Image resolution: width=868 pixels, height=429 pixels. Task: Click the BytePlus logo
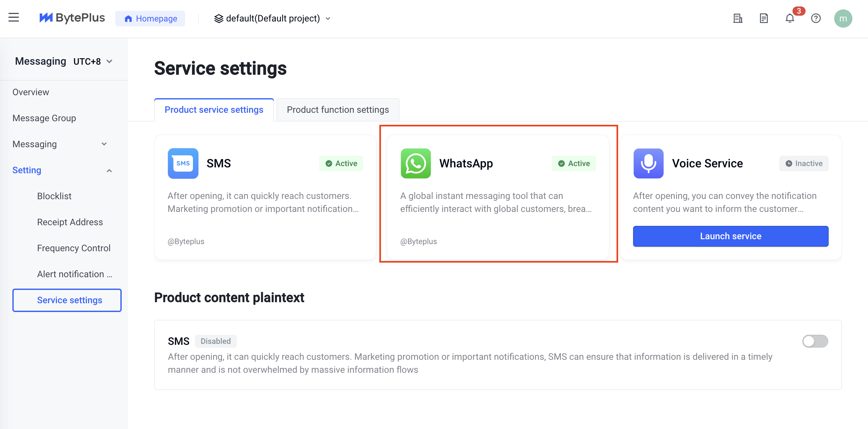pos(72,18)
